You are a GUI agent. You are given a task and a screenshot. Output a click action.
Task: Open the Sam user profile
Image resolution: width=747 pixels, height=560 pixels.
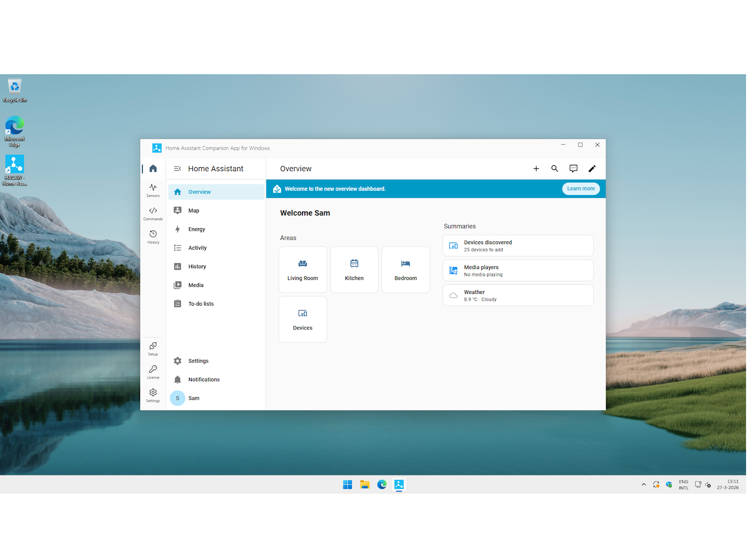(217, 398)
